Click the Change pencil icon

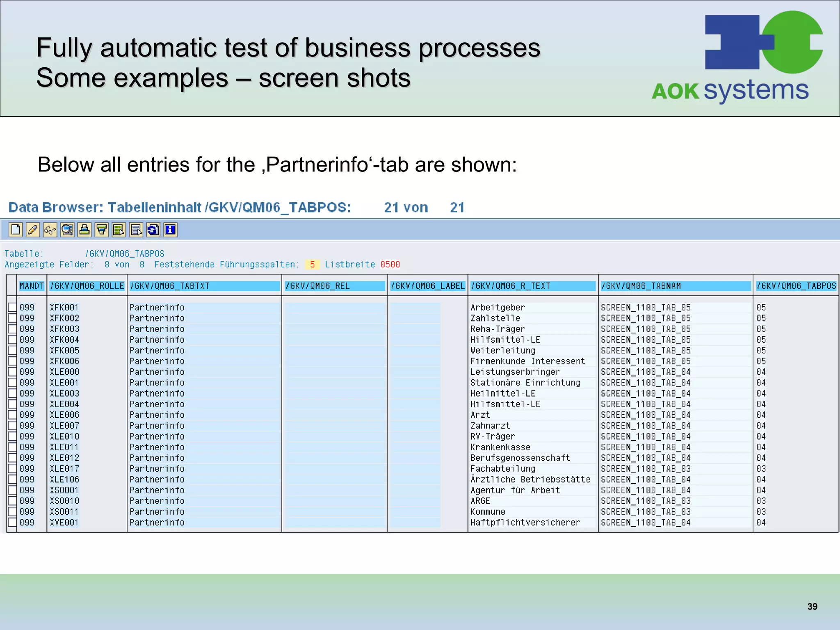point(33,230)
